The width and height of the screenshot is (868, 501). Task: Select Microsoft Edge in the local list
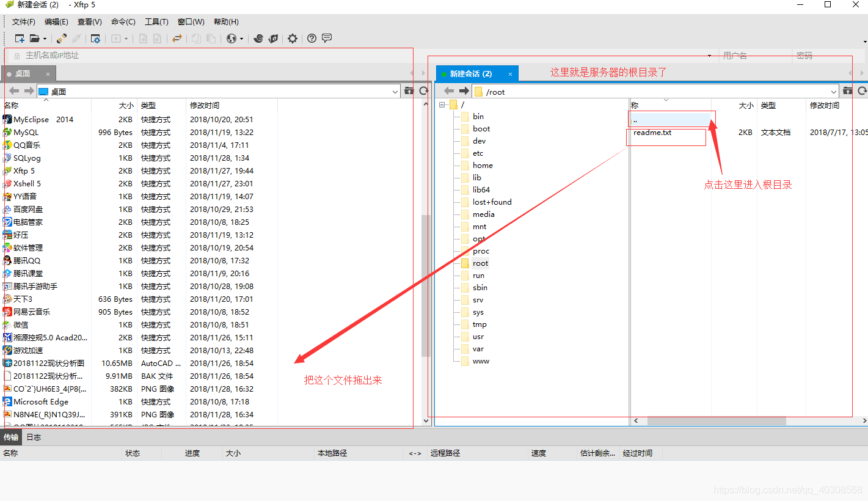pos(41,402)
